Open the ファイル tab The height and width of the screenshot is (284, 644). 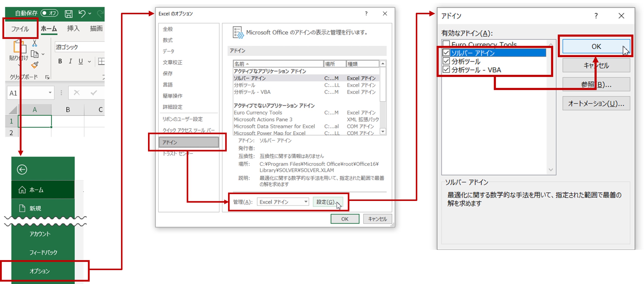(x=20, y=29)
